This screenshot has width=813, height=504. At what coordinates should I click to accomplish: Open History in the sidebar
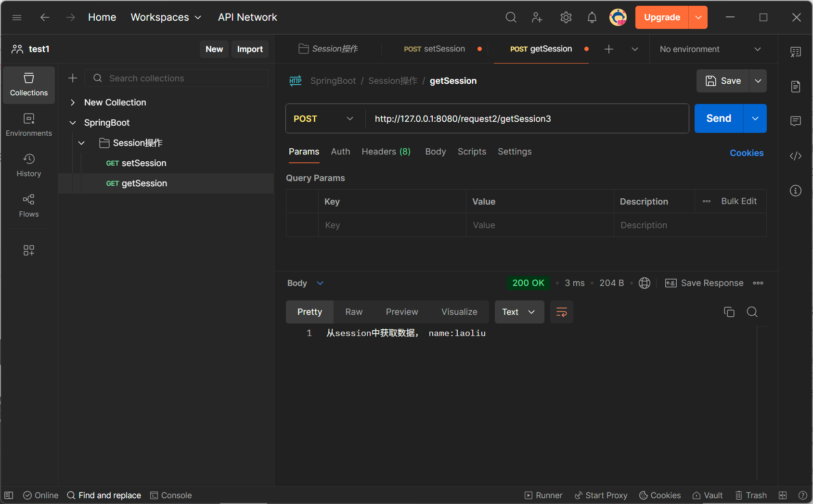click(x=29, y=166)
